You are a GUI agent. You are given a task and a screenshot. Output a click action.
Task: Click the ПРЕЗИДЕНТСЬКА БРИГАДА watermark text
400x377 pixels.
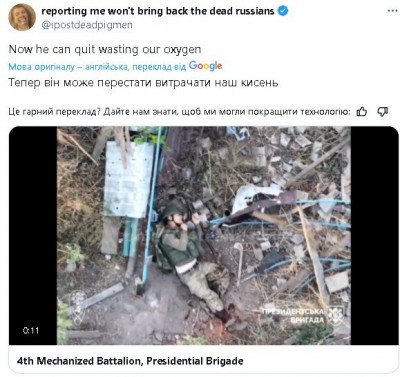[293, 316]
